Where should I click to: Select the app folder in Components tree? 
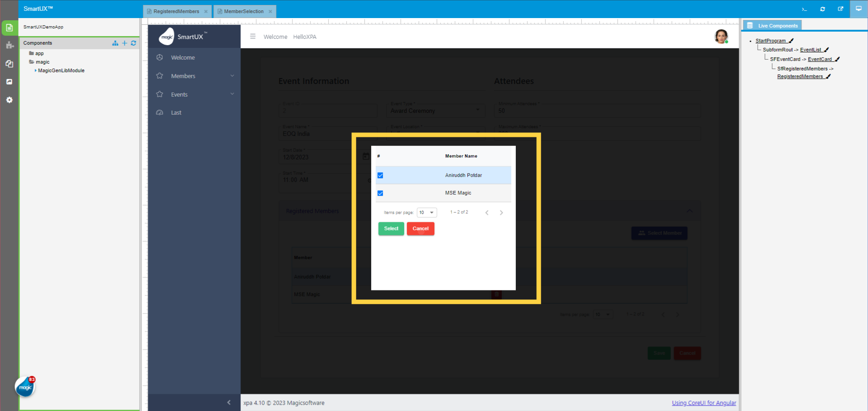coord(36,53)
